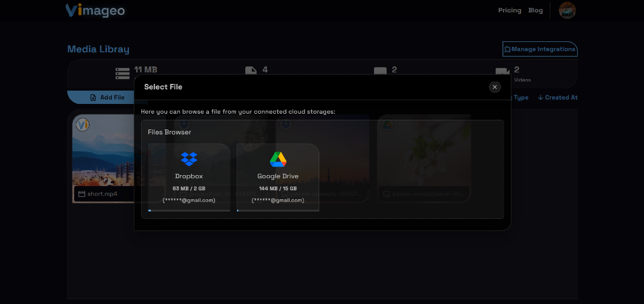Open the Pricing page
Image resolution: width=644 pixels, height=304 pixels.
coord(510,10)
